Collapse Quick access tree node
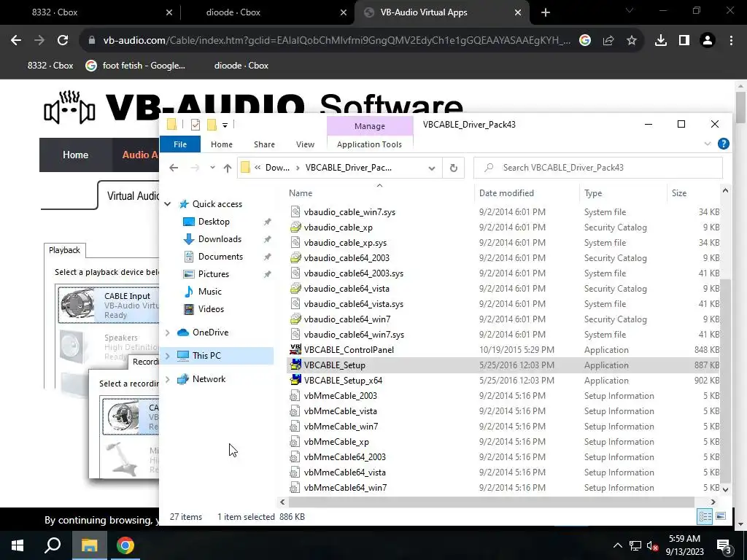 [168, 204]
